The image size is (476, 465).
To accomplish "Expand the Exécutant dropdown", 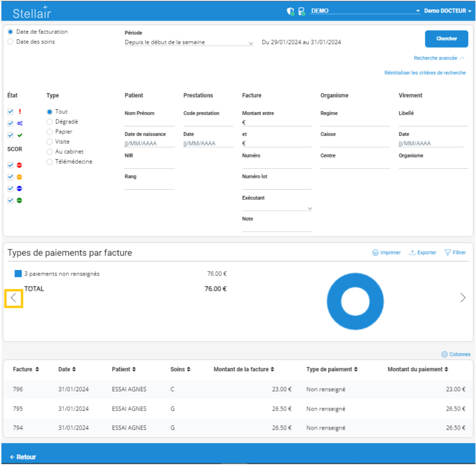I will coord(277,208).
